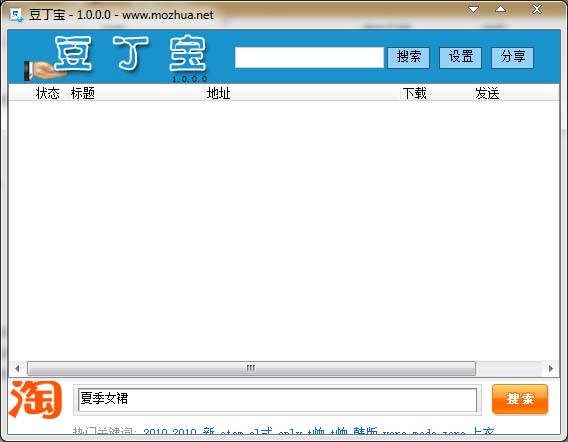Click the orange Taobao 淘 icon

(x=36, y=399)
